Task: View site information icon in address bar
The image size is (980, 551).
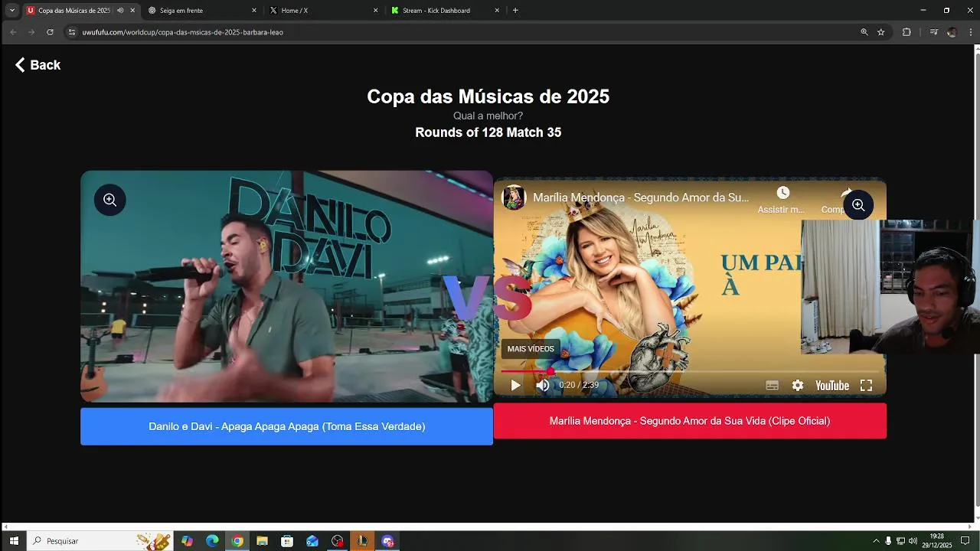Action: pyautogui.click(x=72, y=32)
